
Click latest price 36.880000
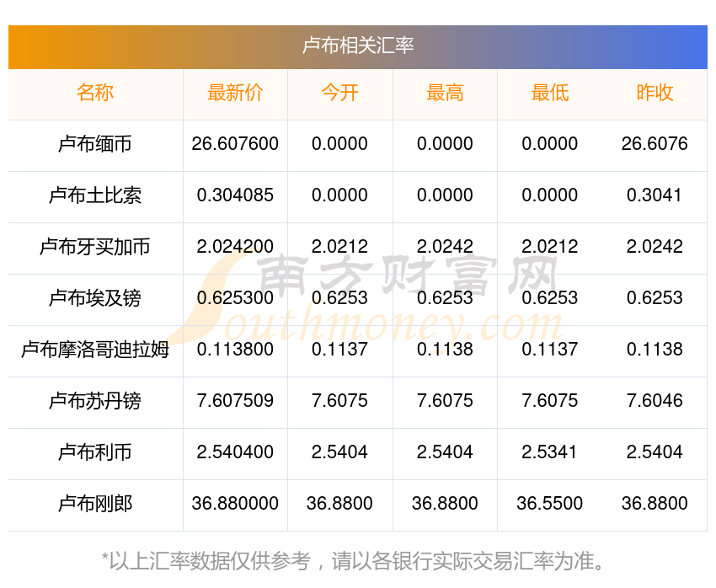235,504
